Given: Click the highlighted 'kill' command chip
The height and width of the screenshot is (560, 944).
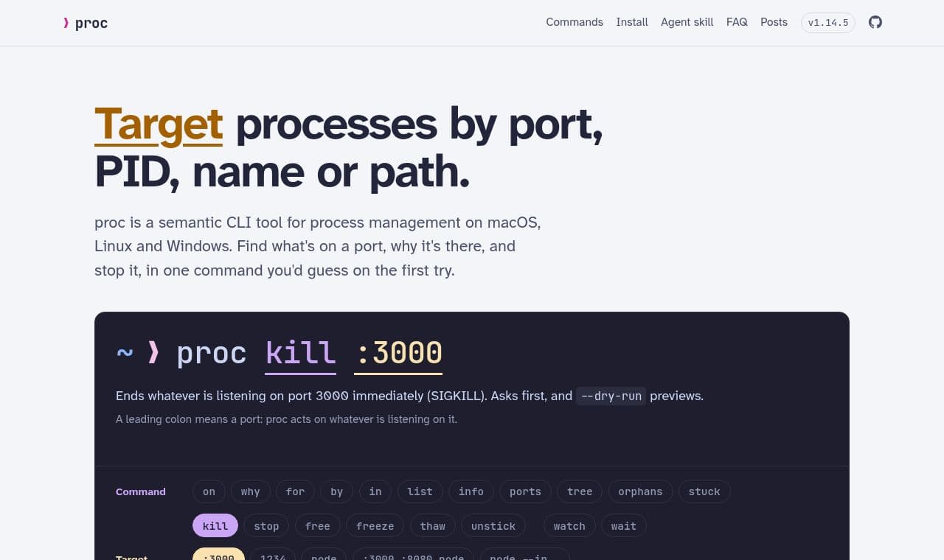Looking at the screenshot, I should (x=215, y=526).
